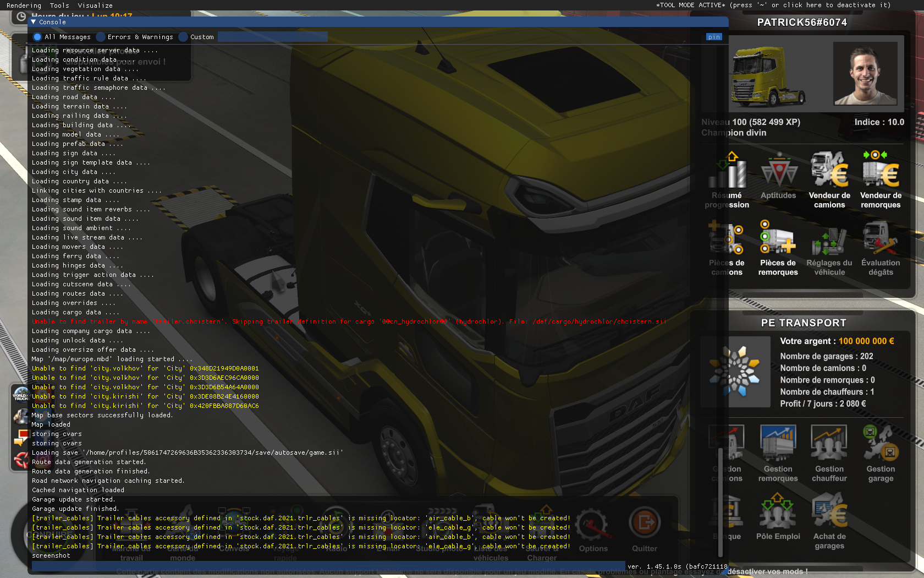The height and width of the screenshot is (578, 924).
Task: Click 'Nombre de camions : 0' line
Action: click(x=823, y=368)
